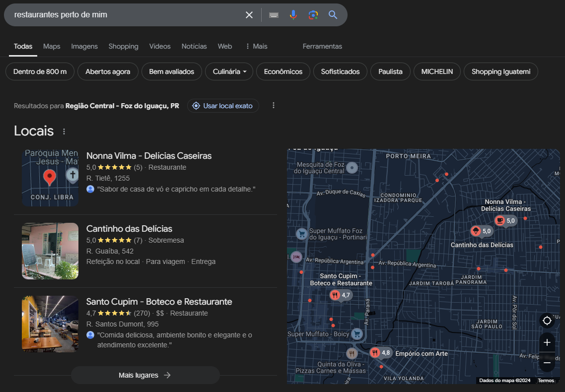Open the Cantinho das Delícias photo thumbnail

click(x=50, y=251)
